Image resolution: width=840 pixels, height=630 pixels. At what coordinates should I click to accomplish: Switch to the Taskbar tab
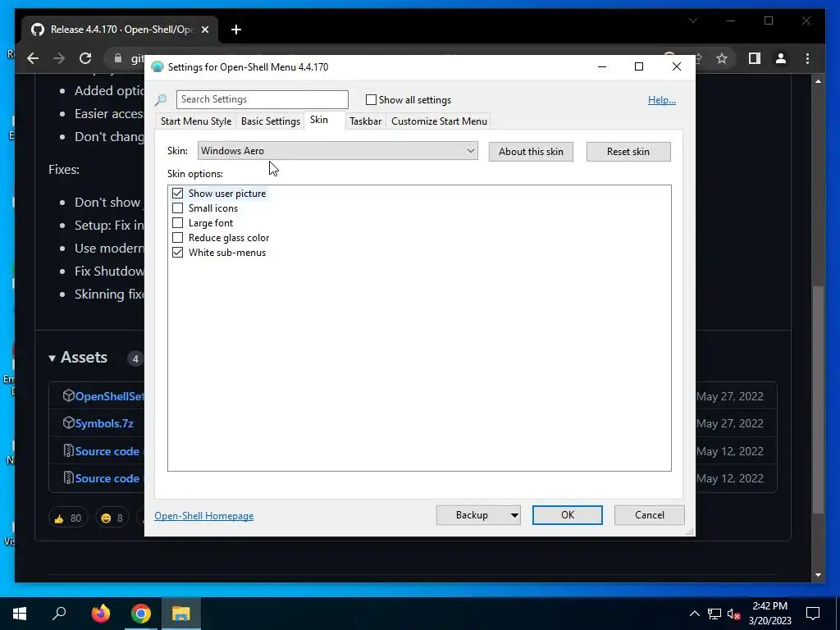tap(365, 121)
